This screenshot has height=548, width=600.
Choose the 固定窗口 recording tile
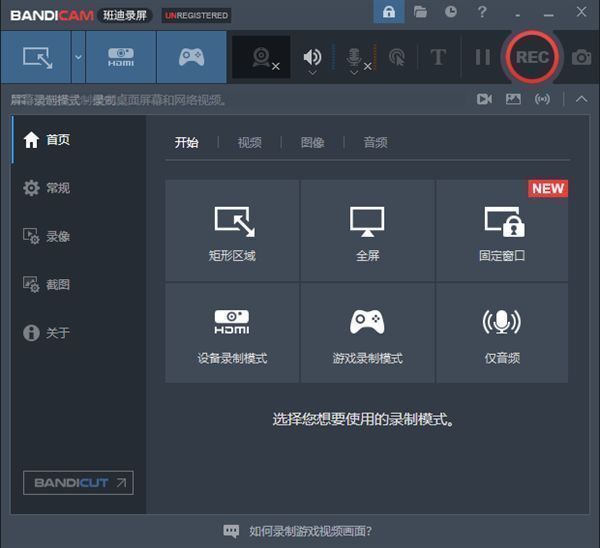pyautogui.click(x=502, y=231)
